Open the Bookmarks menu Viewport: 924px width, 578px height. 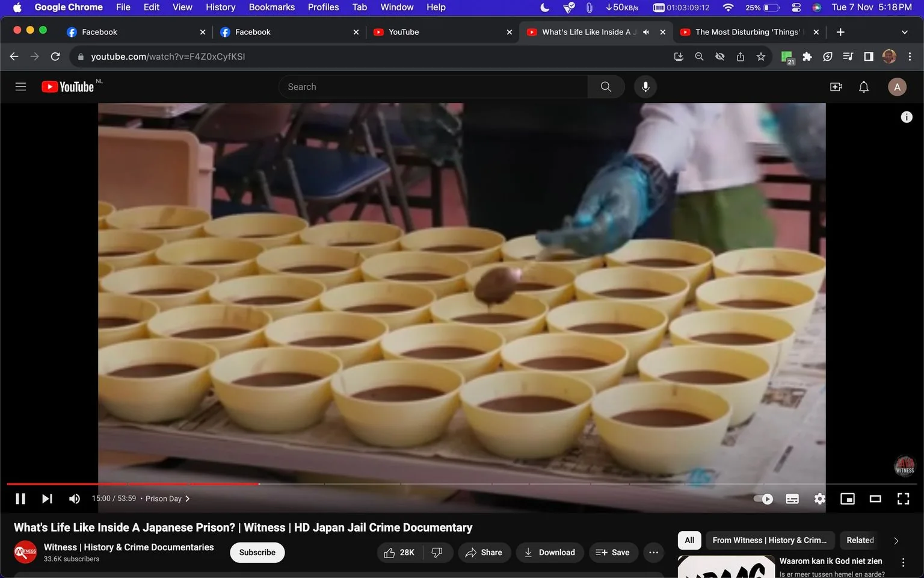point(272,7)
